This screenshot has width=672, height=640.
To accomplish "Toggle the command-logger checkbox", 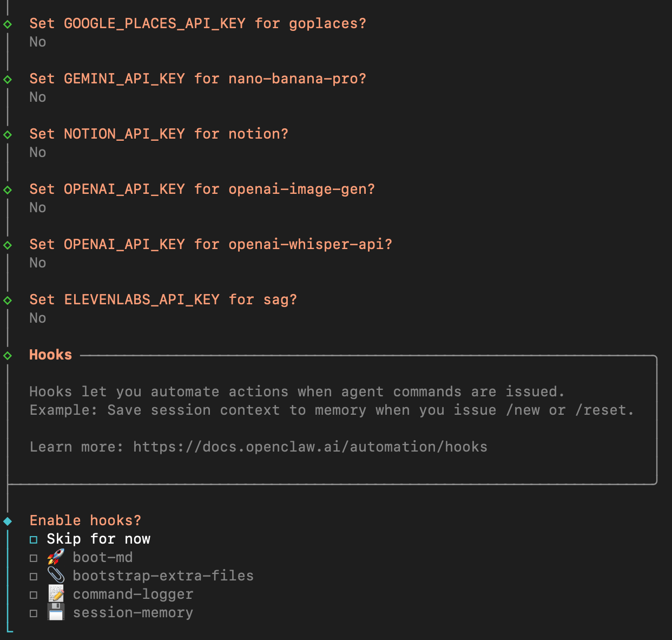I will 34,595.
